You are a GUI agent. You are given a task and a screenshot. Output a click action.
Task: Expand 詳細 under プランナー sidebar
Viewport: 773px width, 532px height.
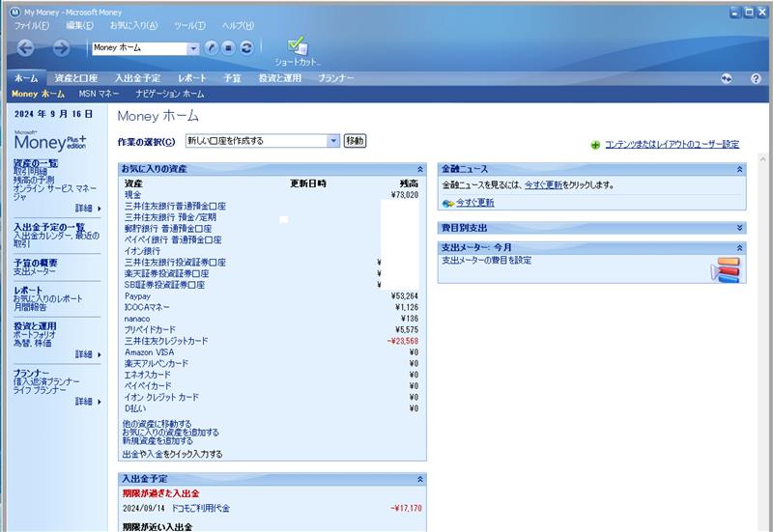pyautogui.click(x=88, y=402)
